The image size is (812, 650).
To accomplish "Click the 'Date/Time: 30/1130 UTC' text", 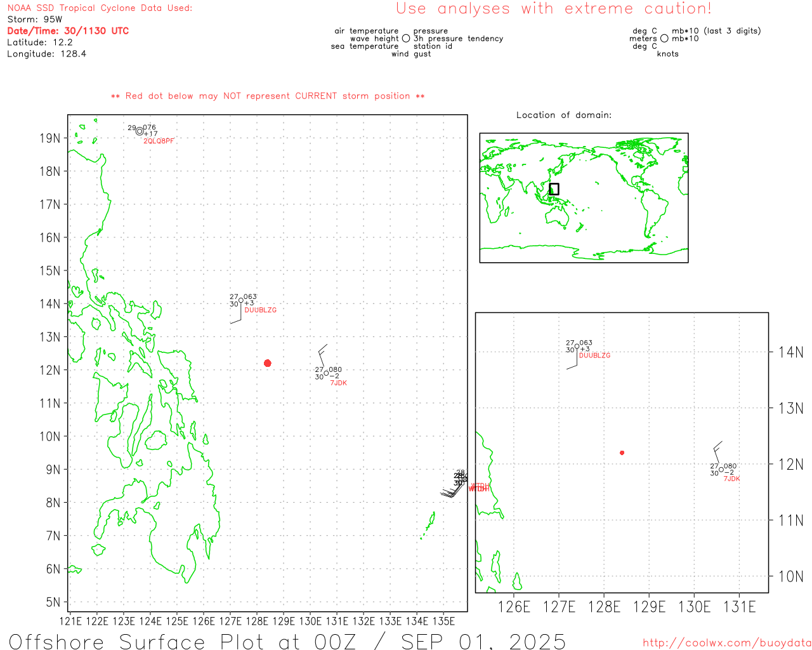I will coord(68,31).
